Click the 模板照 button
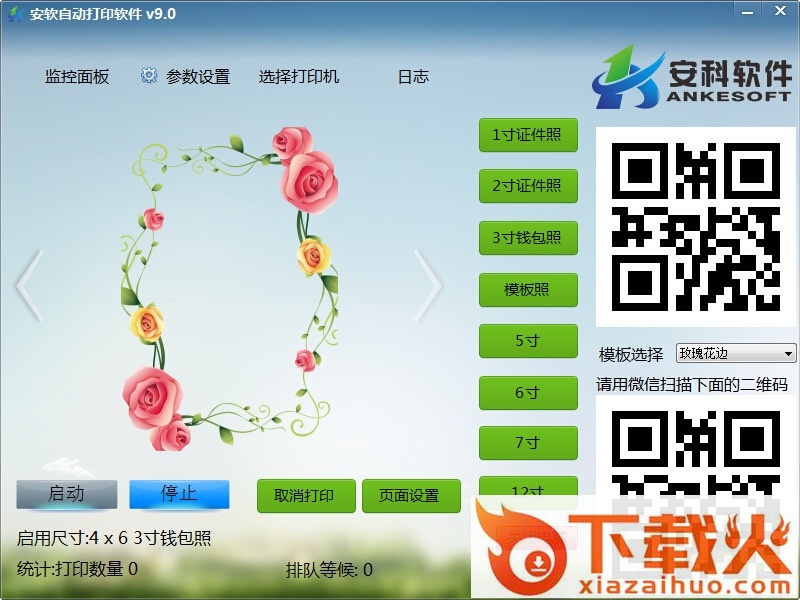The width and height of the screenshot is (800, 600). (528, 290)
